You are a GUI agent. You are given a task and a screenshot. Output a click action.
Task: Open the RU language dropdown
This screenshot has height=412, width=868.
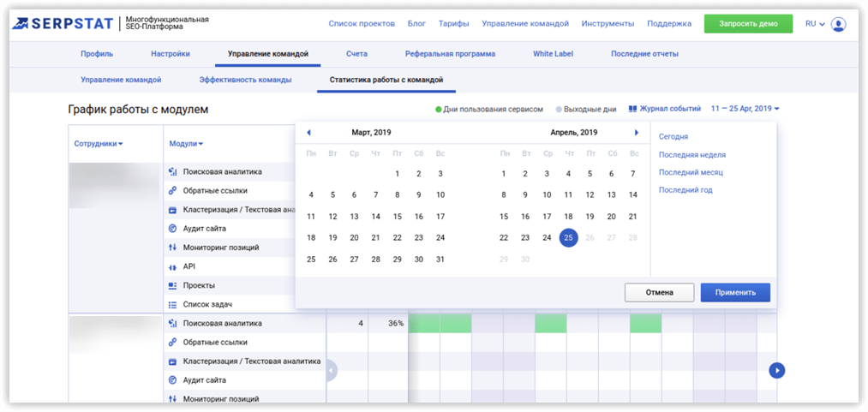(x=815, y=24)
